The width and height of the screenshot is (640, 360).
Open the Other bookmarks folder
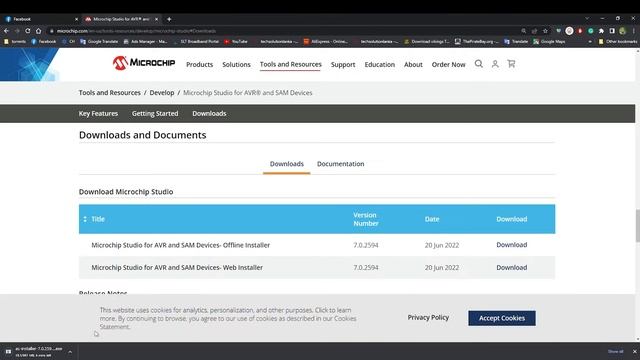tap(618, 42)
